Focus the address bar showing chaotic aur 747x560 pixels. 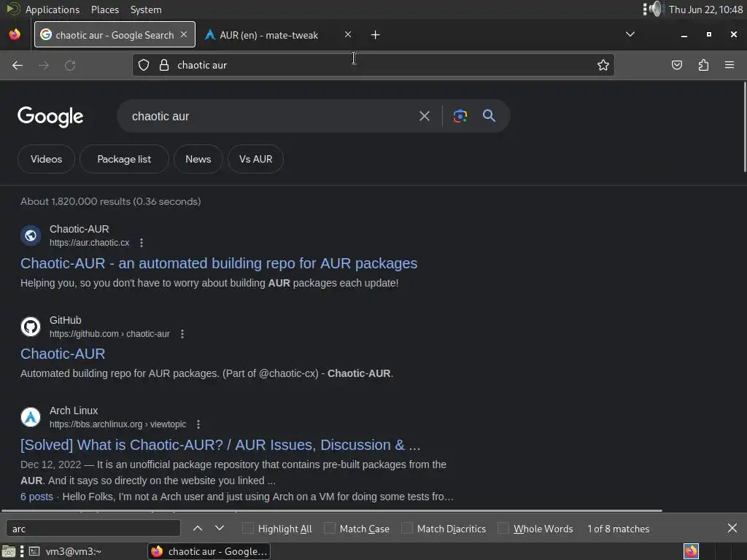pyautogui.click(x=373, y=65)
